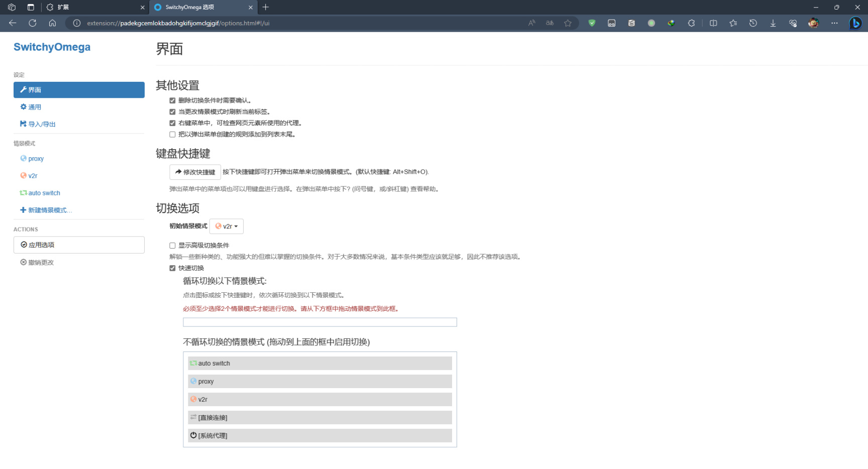This screenshot has height=469, width=868.
Task: Click the green circle extension icon
Action: (652, 23)
